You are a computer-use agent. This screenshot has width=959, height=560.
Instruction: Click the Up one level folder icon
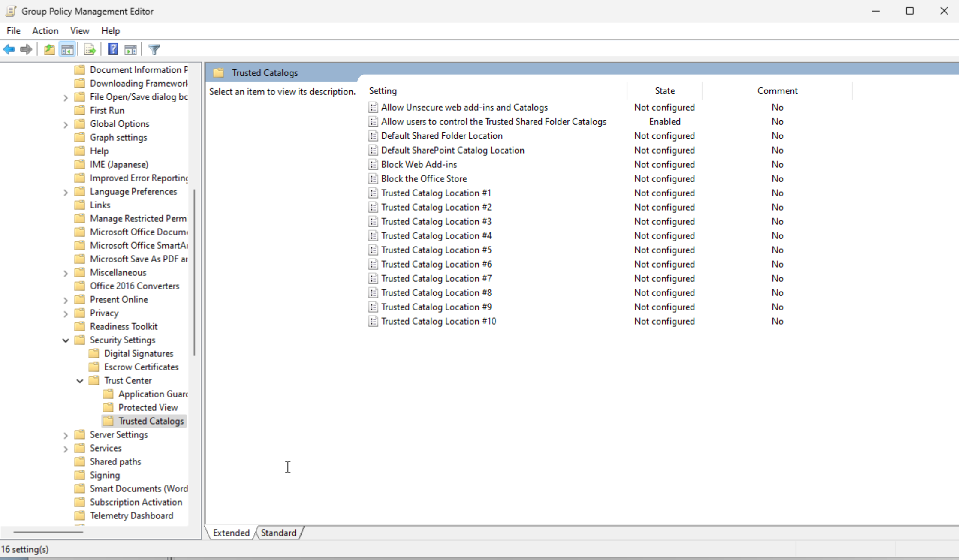pyautogui.click(x=49, y=50)
